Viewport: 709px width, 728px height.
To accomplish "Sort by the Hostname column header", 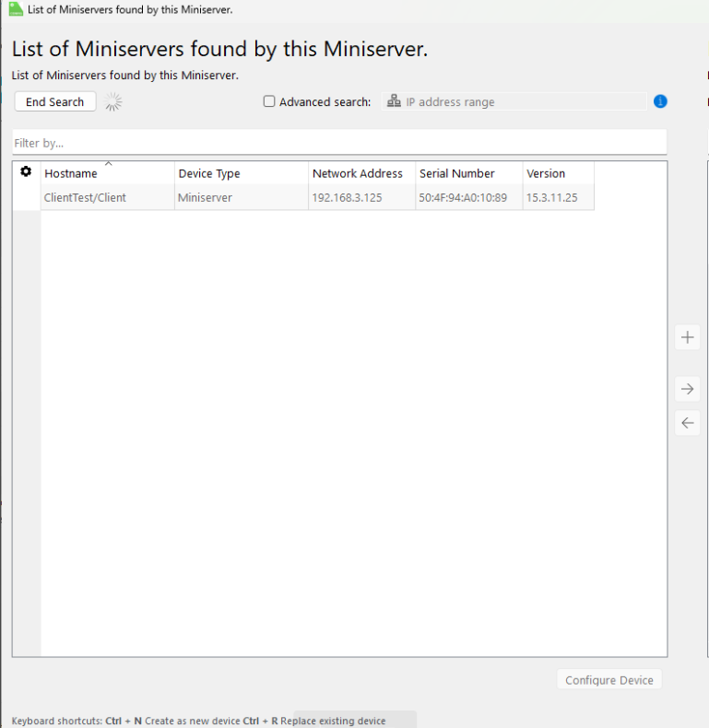I will tap(107, 173).
